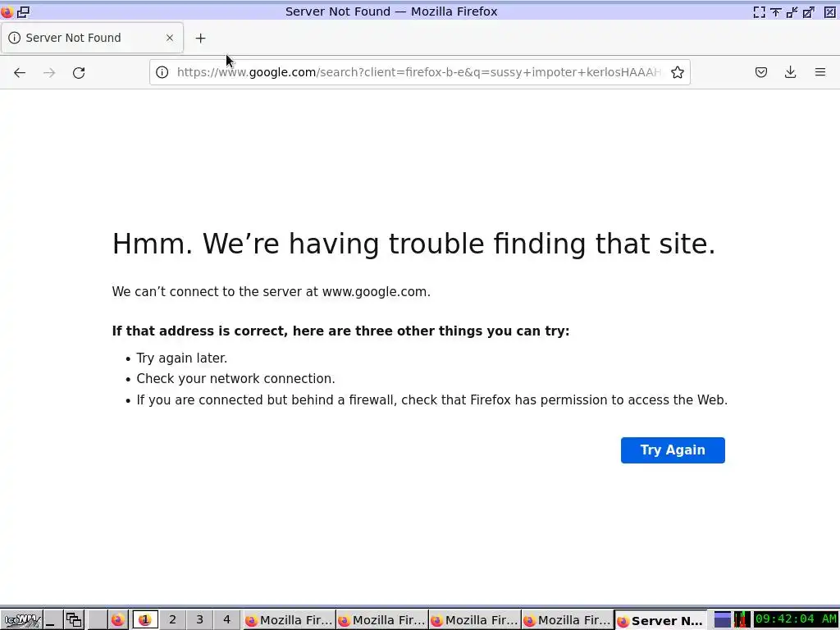The height and width of the screenshot is (630, 840).
Task: Roll up the window via titlebar arrow
Action: tap(776, 11)
